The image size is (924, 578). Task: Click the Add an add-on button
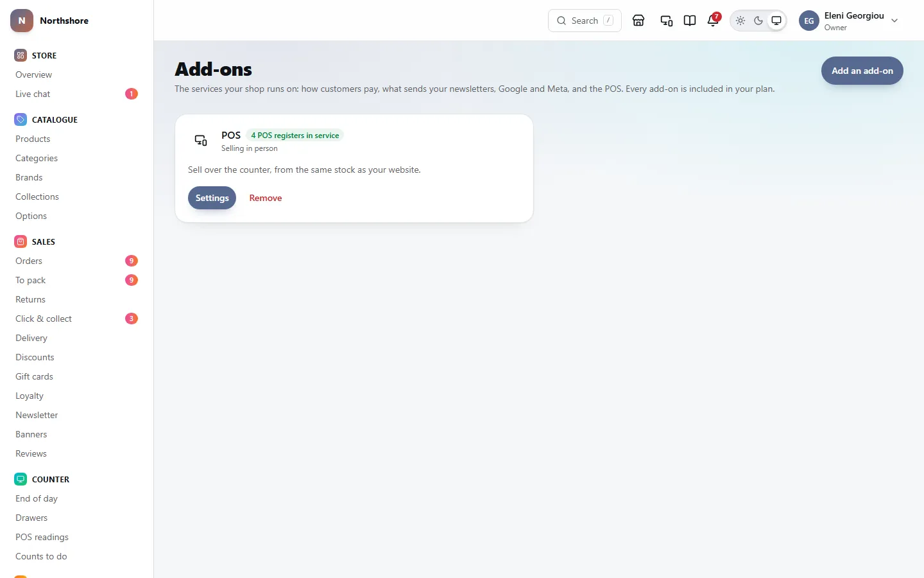pyautogui.click(x=862, y=71)
